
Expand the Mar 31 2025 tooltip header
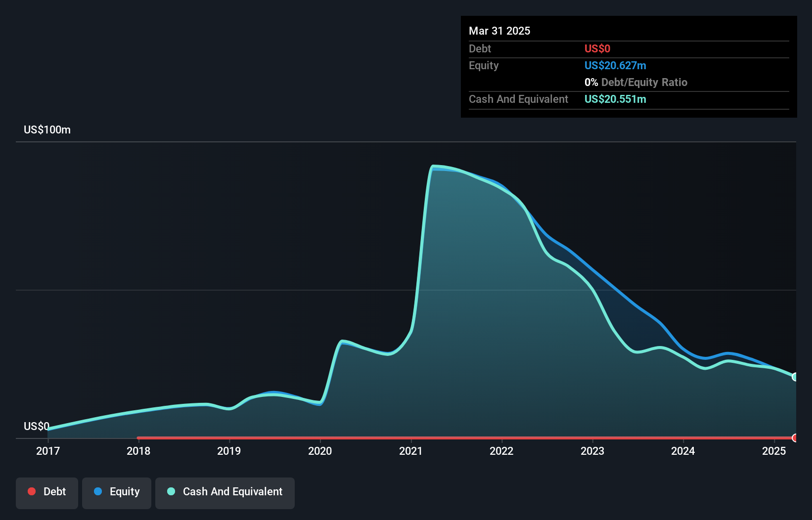(x=499, y=31)
